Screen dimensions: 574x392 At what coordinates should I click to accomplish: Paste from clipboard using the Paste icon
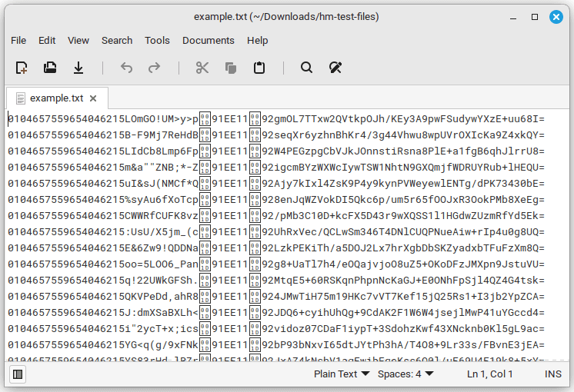(259, 68)
